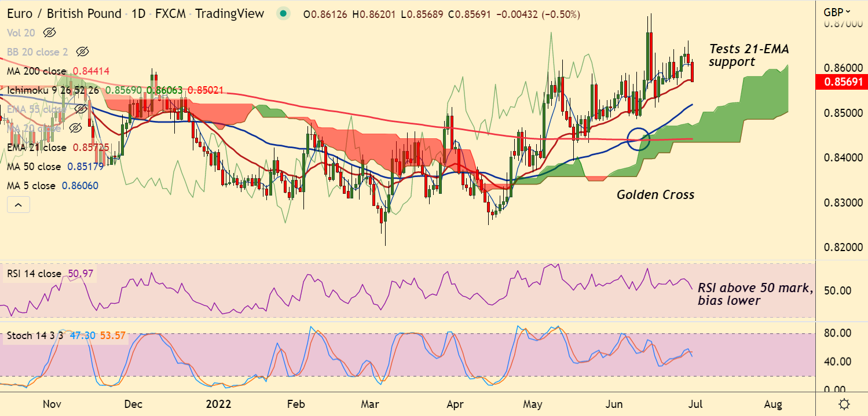Select the MA 50 close legend entry
This screenshot has width=868, height=416.
[34, 167]
